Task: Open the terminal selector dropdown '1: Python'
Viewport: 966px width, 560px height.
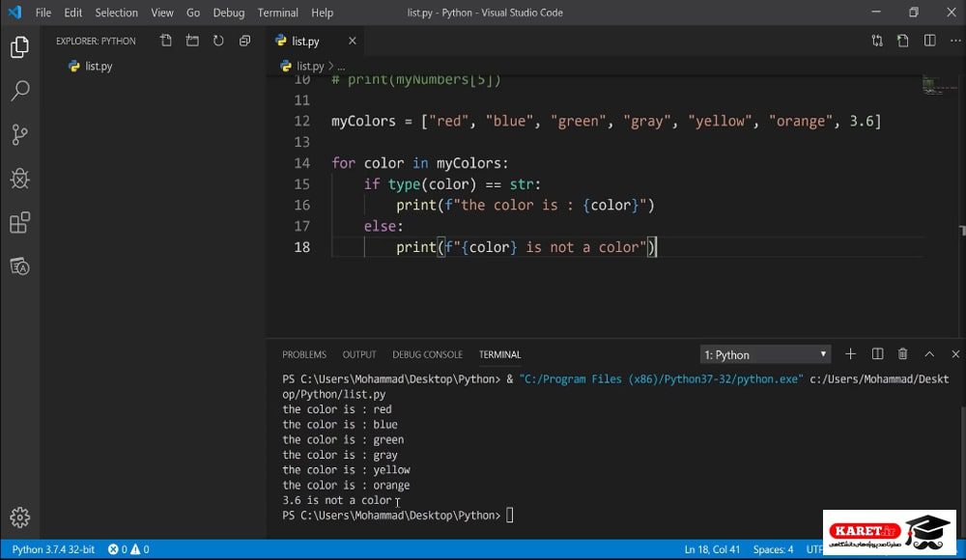Action: pos(765,355)
